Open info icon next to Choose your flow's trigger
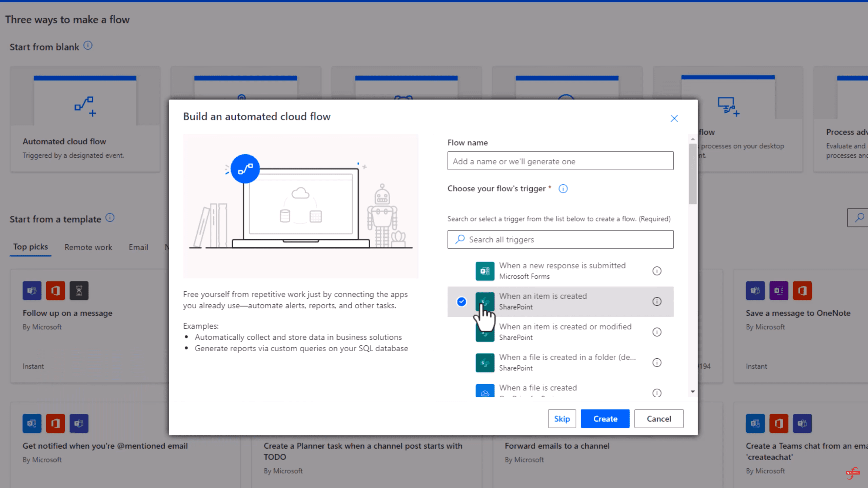The width and height of the screenshot is (868, 488). tap(563, 189)
